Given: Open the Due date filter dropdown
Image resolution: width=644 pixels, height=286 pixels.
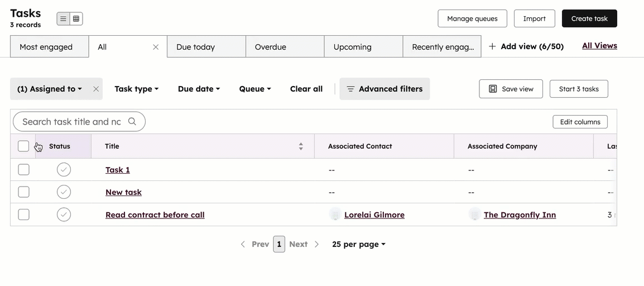Looking at the screenshot, I should click(x=199, y=89).
